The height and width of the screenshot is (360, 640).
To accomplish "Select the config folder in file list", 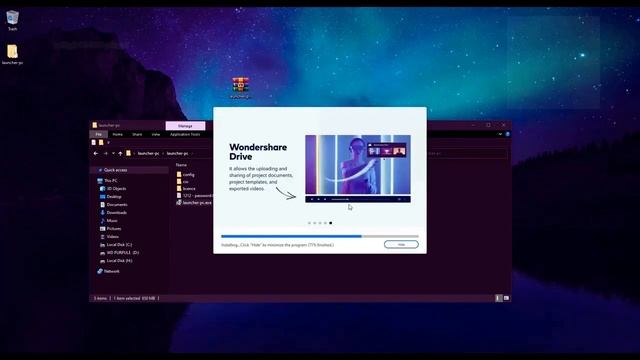I will coord(186,175).
